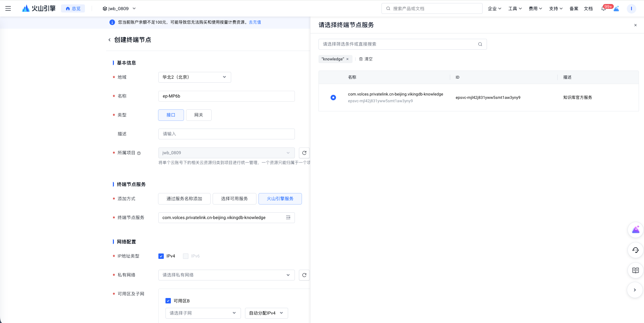
Task: Click the notification bell icon
Action: 603,9
